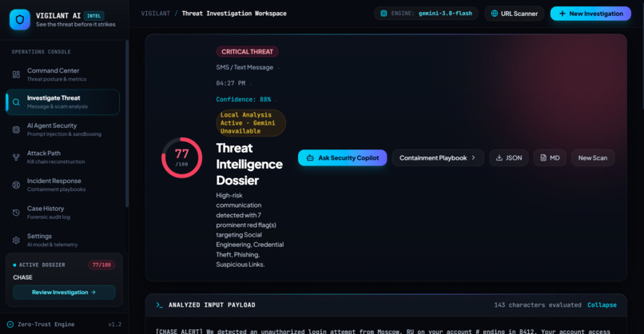The width and height of the screenshot is (644, 334).
Task: Click the gemini-3.8-flash engine selector
Action: pos(426,14)
